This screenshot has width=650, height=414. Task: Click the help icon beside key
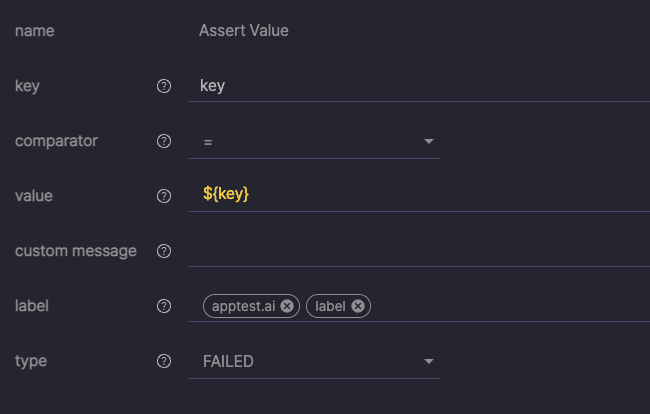164,86
